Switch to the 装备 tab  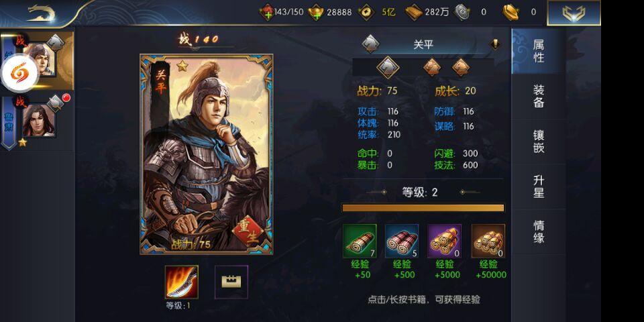pyautogui.click(x=539, y=96)
